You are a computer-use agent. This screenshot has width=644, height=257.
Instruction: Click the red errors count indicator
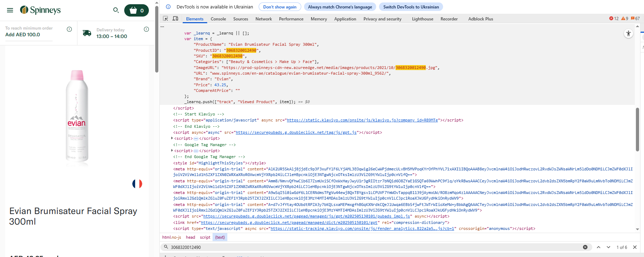[x=614, y=19]
